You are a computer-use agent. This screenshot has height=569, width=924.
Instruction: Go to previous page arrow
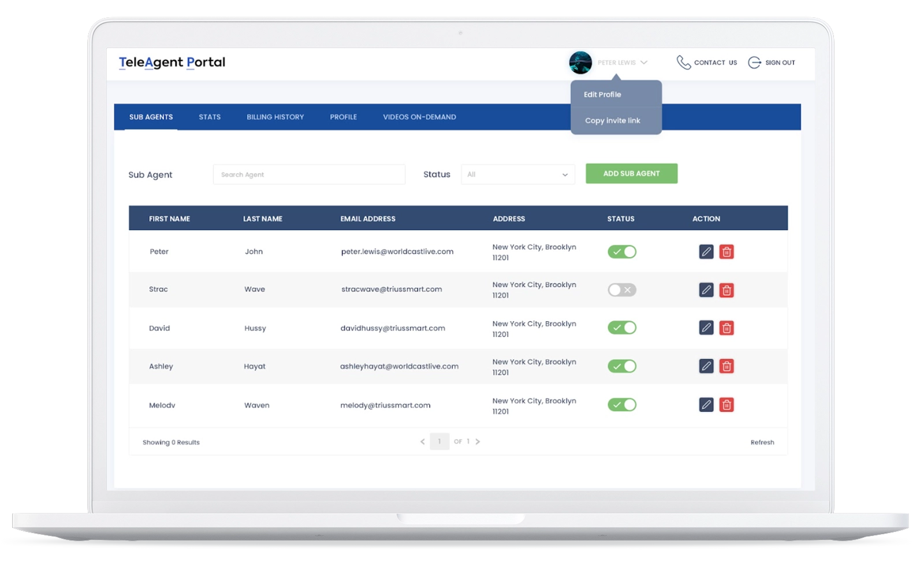pyautogui.click(x=423, y=441)
